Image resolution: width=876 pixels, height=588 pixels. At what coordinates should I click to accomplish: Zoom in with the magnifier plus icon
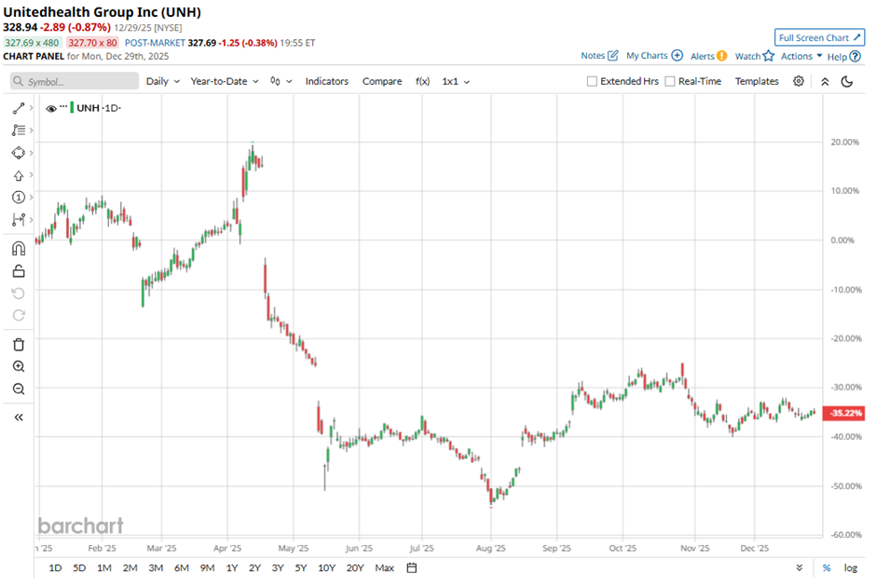click(19, 366)
